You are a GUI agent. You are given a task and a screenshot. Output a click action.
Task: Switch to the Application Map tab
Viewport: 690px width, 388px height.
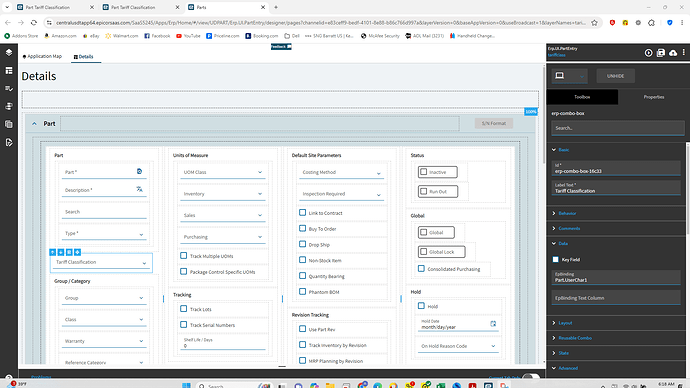click(42, 56)
